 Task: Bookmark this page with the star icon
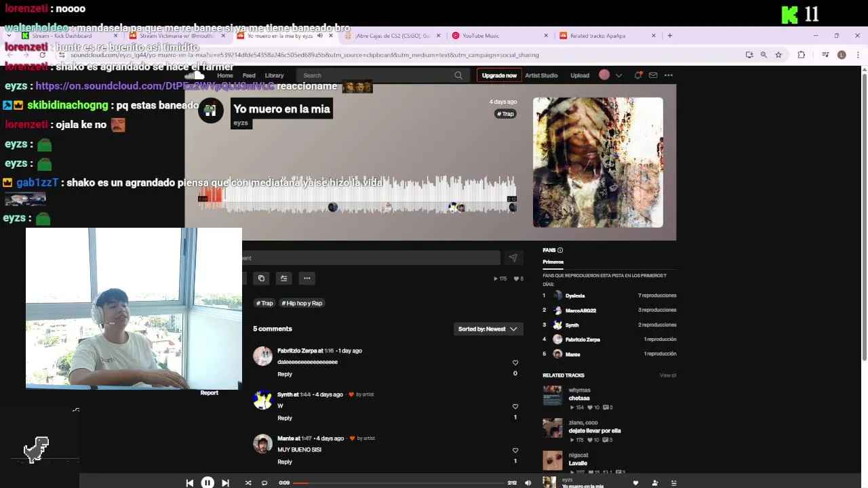coord(778,55)
